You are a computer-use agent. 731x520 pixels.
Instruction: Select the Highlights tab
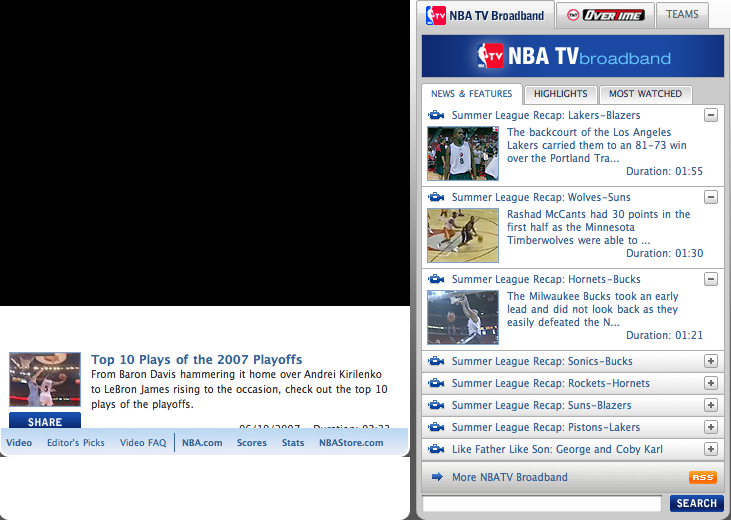pos(560,94)
